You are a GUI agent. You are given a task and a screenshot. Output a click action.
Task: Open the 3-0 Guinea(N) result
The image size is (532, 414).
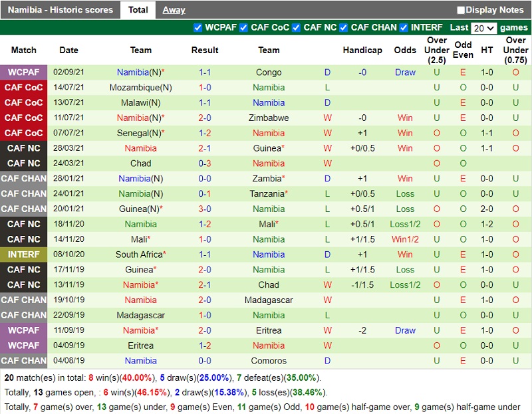pyautogui.click(x=205, y=209)
